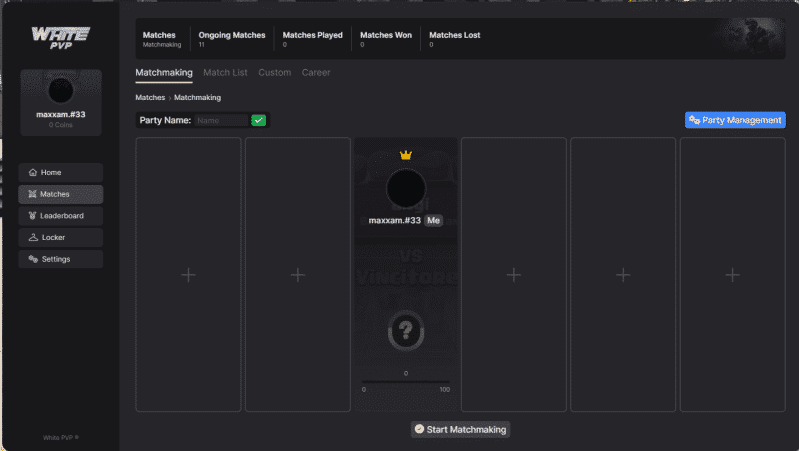Click the Matches breadcrumb link
Image resolution: width=799 pixels, height=451 pixels.
click(150, 97)
